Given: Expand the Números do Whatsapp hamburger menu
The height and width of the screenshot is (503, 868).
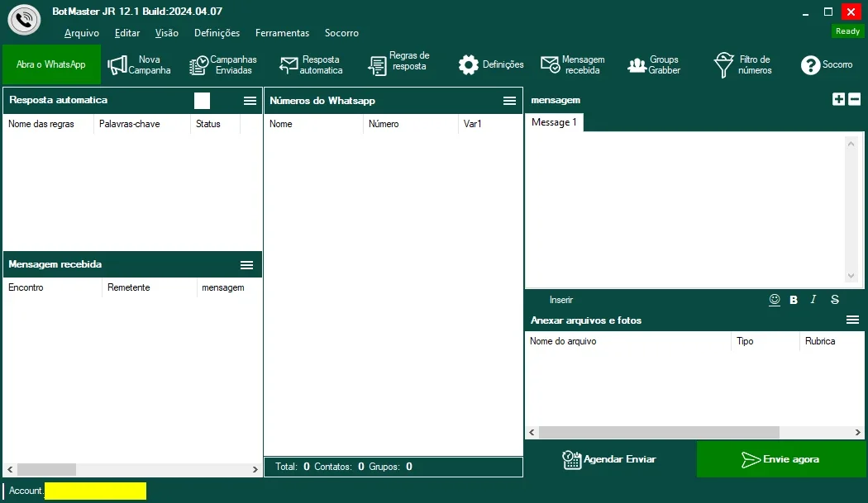Looking at the screenshot, I should point(510,100).
